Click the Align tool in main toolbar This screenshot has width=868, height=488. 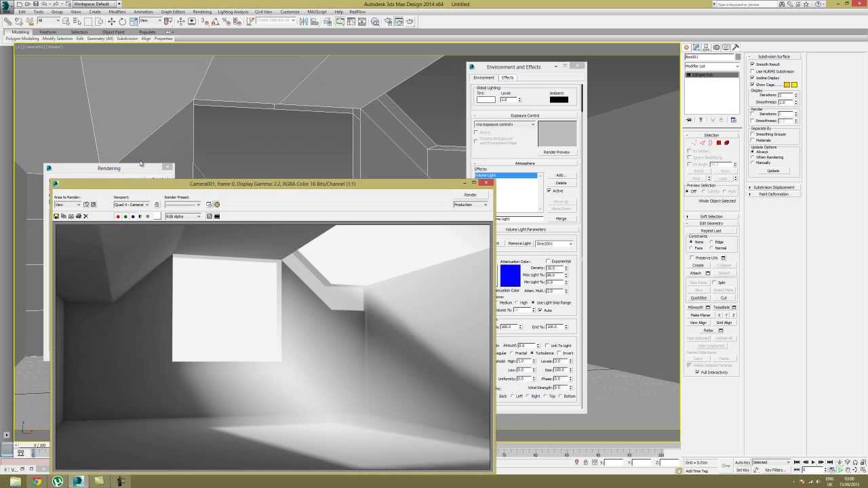pyautogui.click(x=315, y=21)
